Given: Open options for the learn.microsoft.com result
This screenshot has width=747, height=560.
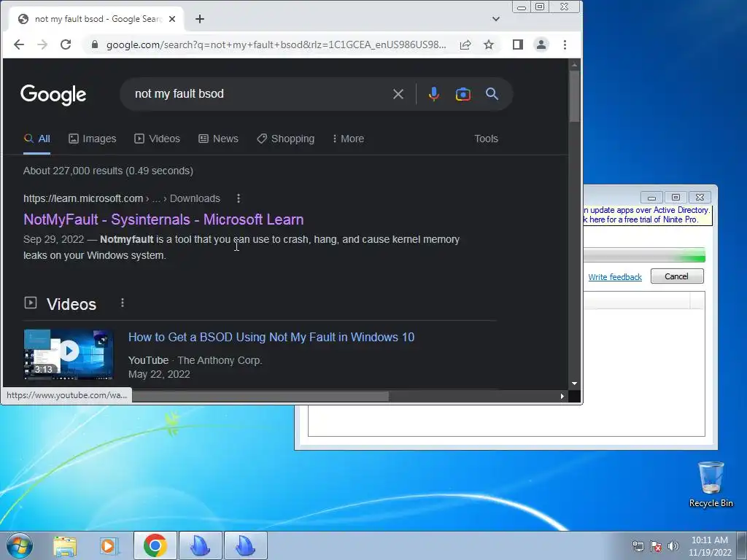Looking at the screenshot, I should 239,198.
